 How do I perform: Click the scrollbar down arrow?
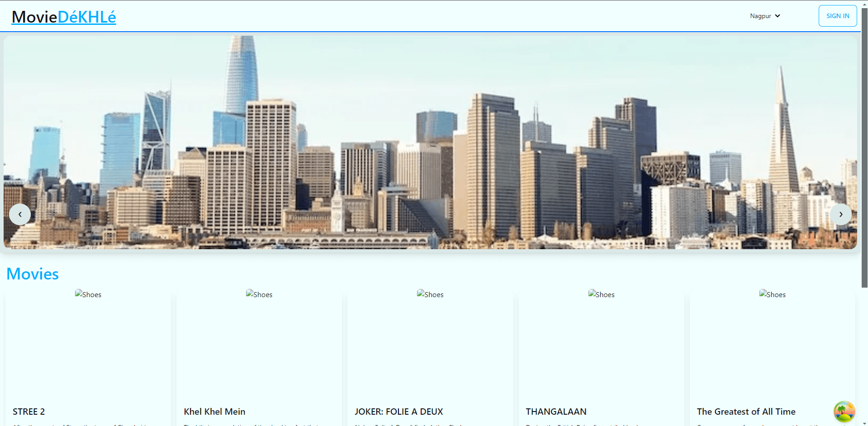tap(864, 423)
